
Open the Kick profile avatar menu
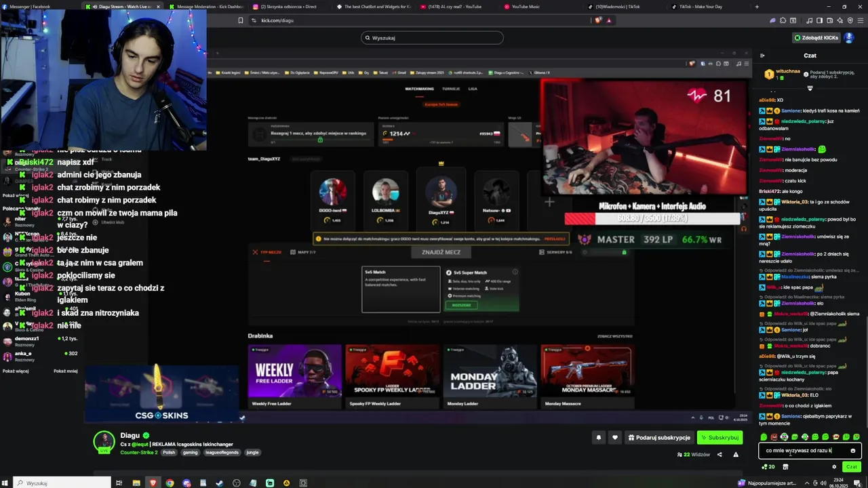[848, 38]
